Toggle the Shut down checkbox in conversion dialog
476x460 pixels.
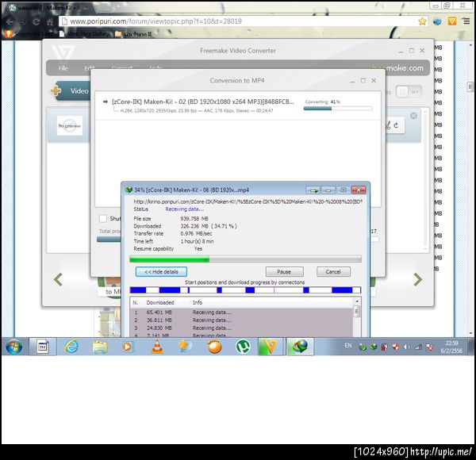103,218
